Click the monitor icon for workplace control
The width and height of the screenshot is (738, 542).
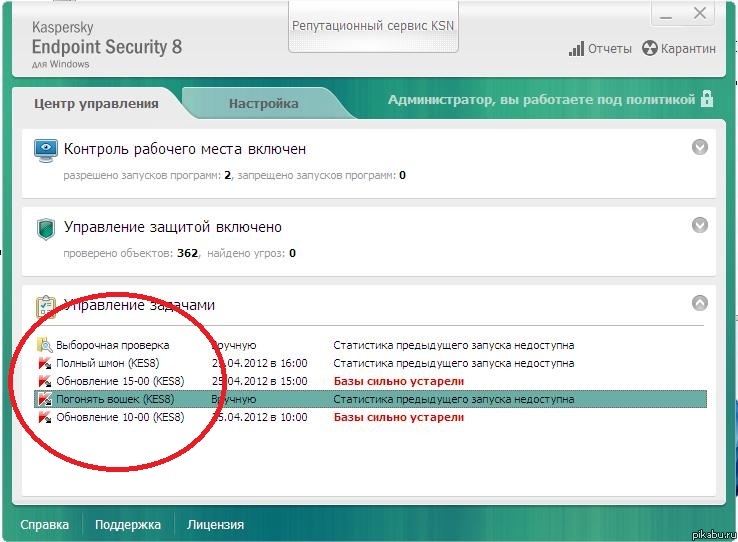(46, 150)
